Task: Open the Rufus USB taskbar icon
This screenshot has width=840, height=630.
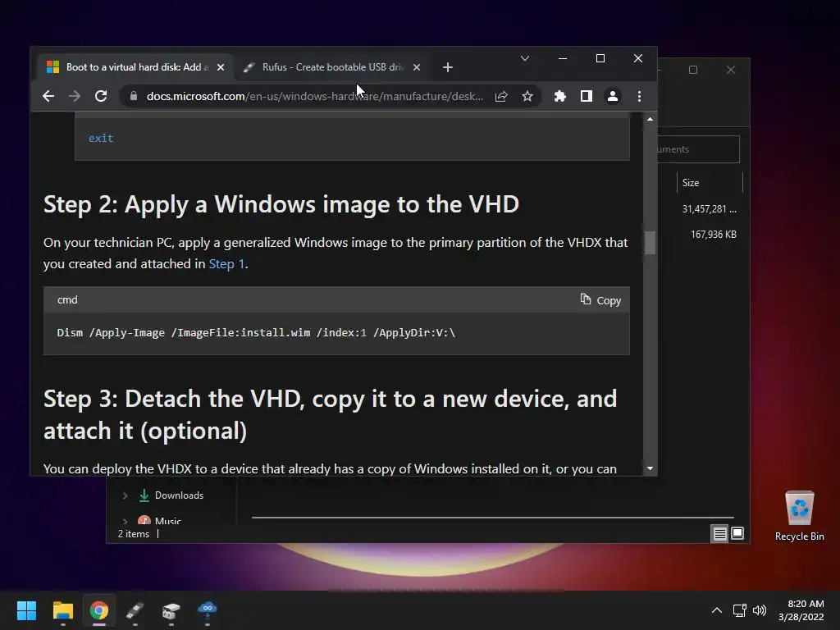Action: 135,610
